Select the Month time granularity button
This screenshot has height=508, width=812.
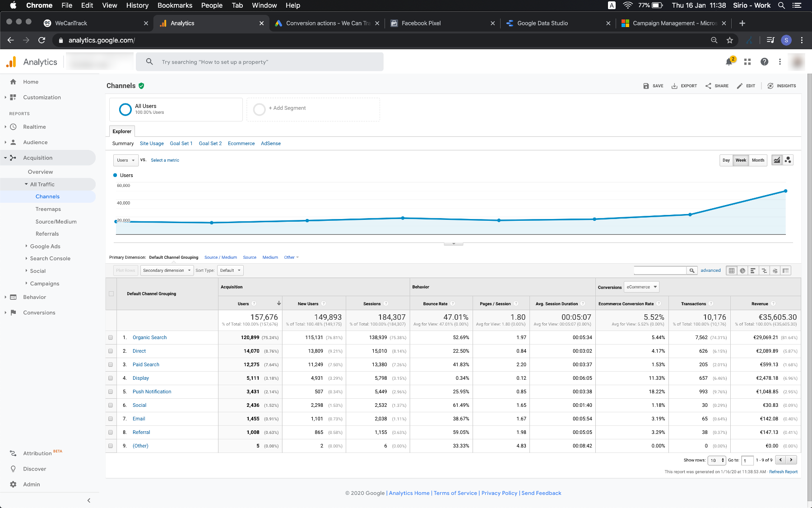[758, 160]
